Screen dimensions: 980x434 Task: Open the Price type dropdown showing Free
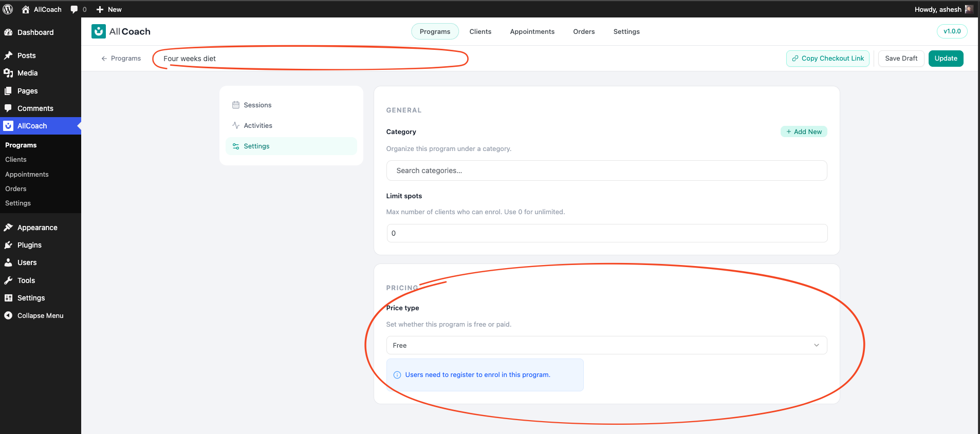[606, 345]
